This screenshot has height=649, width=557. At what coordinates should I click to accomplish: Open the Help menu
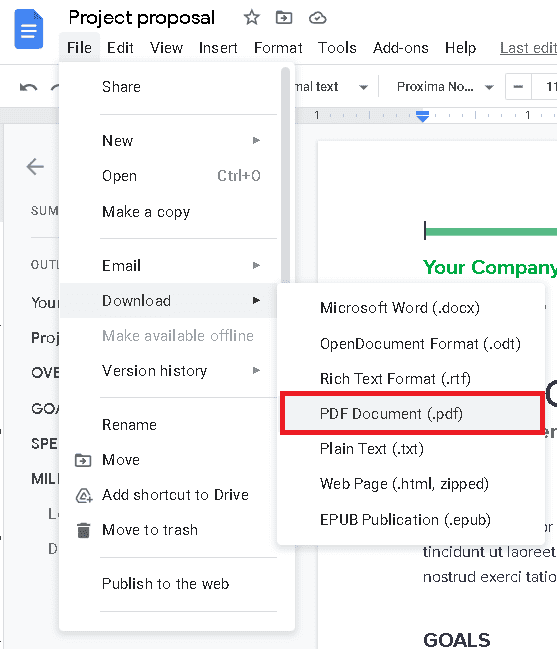point(461,48)
